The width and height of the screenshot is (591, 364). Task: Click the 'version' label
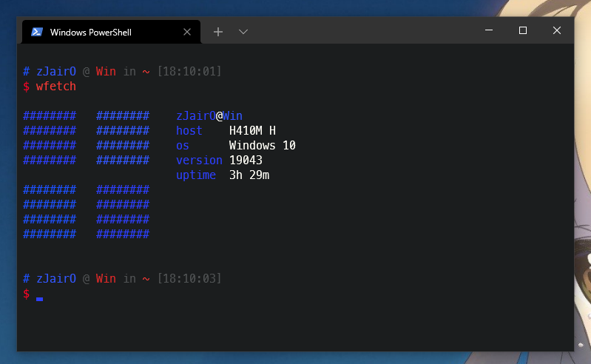pyautogui.click(x=199, y=160)
